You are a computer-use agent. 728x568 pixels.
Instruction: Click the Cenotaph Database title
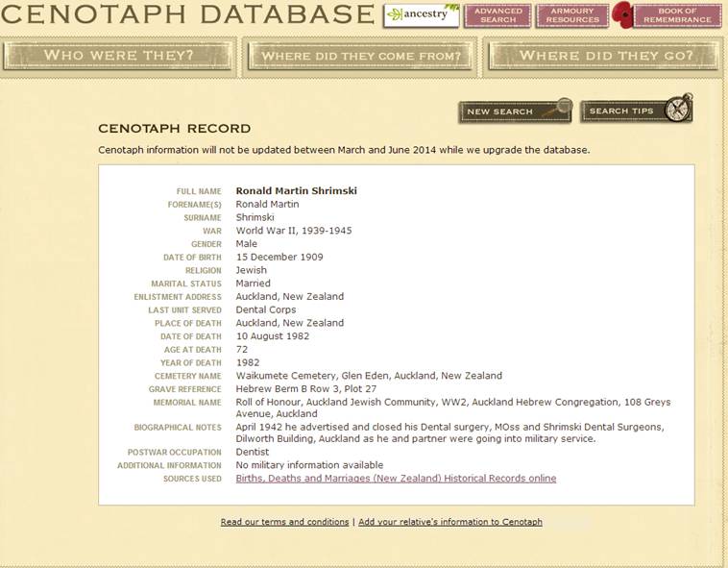point(187,13)
